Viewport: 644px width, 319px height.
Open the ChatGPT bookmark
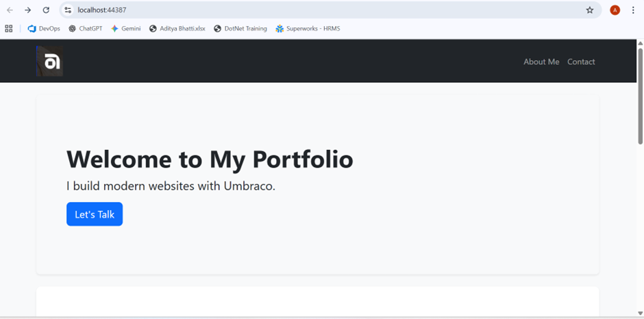click(x=86, y=29)
